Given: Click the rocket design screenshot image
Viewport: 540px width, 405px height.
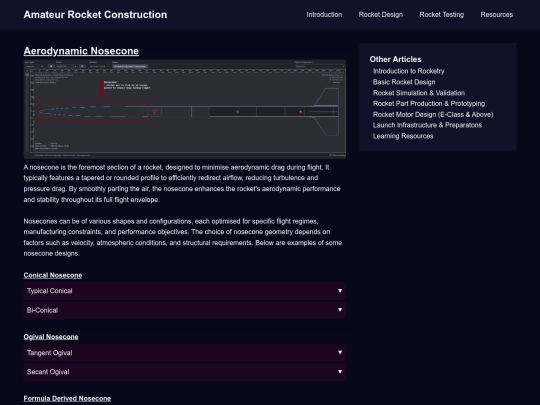Looking at the screenshot, I should click(185, 109).
